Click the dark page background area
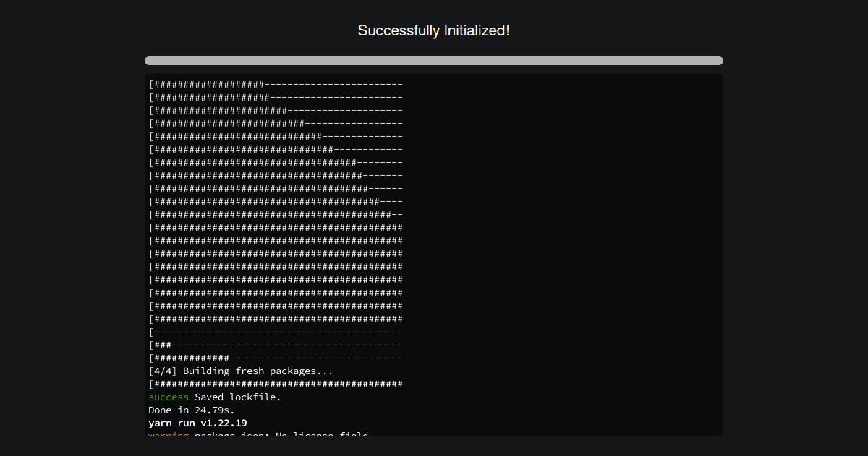Screen dimensions: 868x456 72,217
